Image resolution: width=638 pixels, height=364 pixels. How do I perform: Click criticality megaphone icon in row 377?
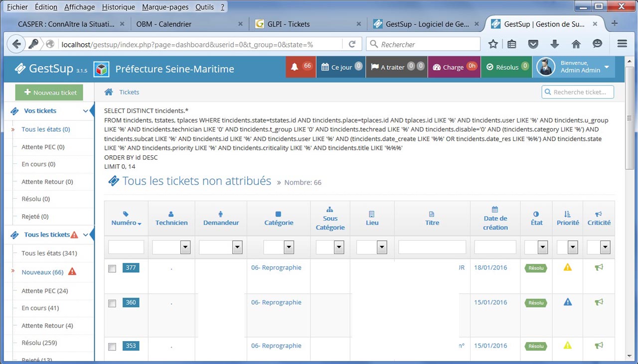[x=599, y=267]
